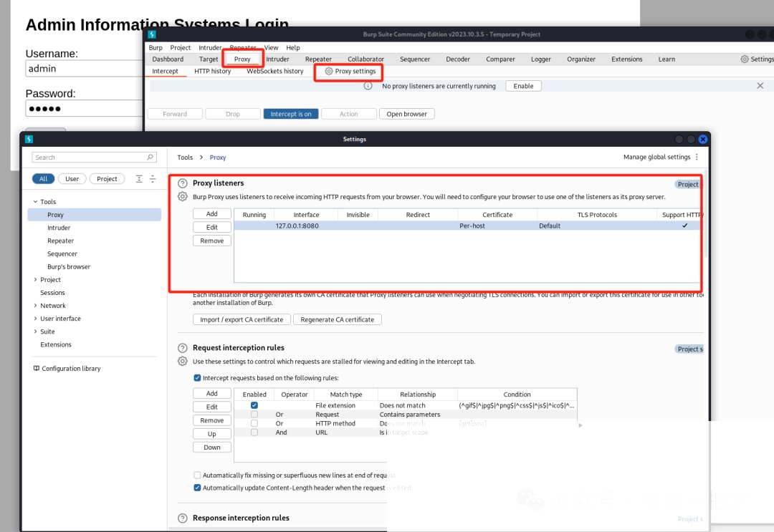Open the Burp menu
This screenshot has width=774, height=532.
point(156,48)
